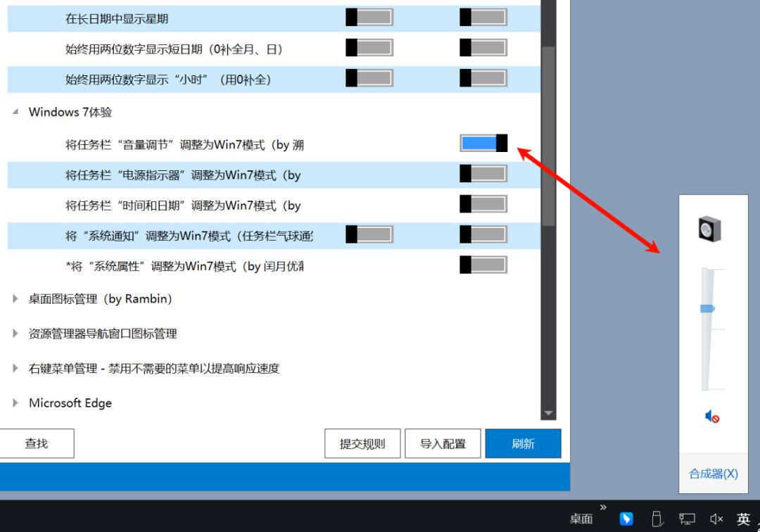Open the blue app icon in the taskbar
The height and width of the screenshot is (532, 760).
point(626,519)
